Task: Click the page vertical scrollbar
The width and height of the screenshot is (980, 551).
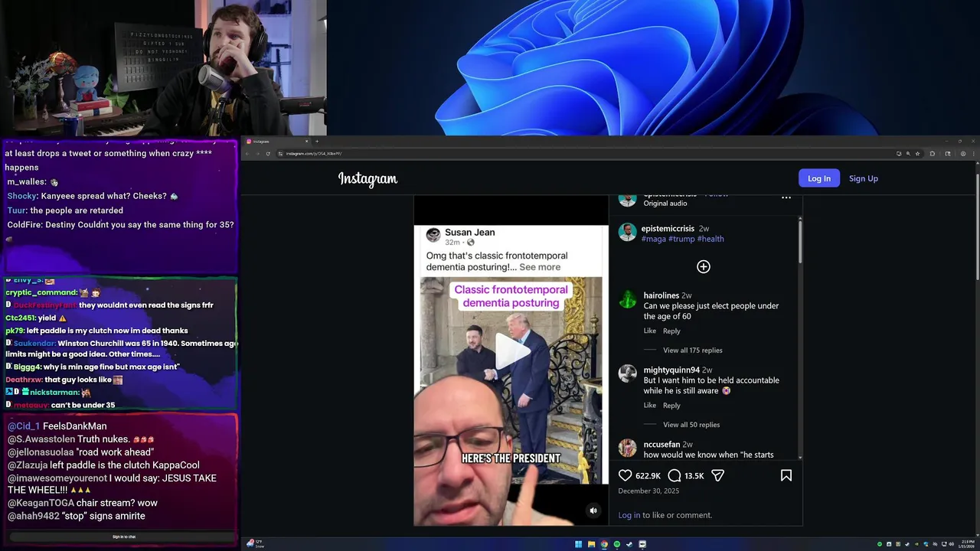Action: (977, 226)
